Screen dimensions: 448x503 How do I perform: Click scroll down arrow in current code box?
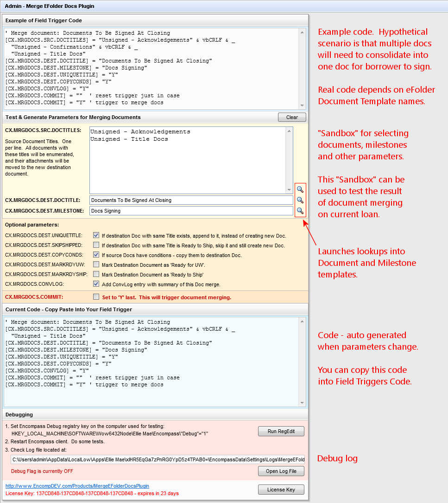302,403
